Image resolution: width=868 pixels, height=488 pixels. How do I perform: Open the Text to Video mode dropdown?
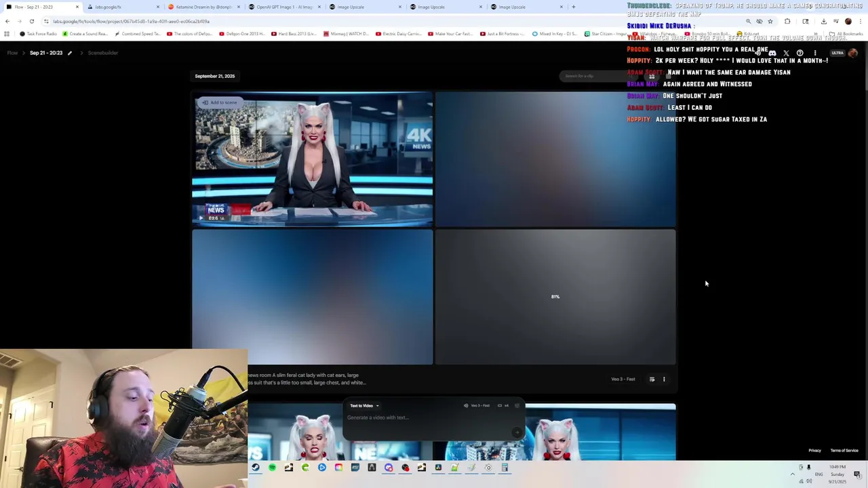(x=364, y=405)
